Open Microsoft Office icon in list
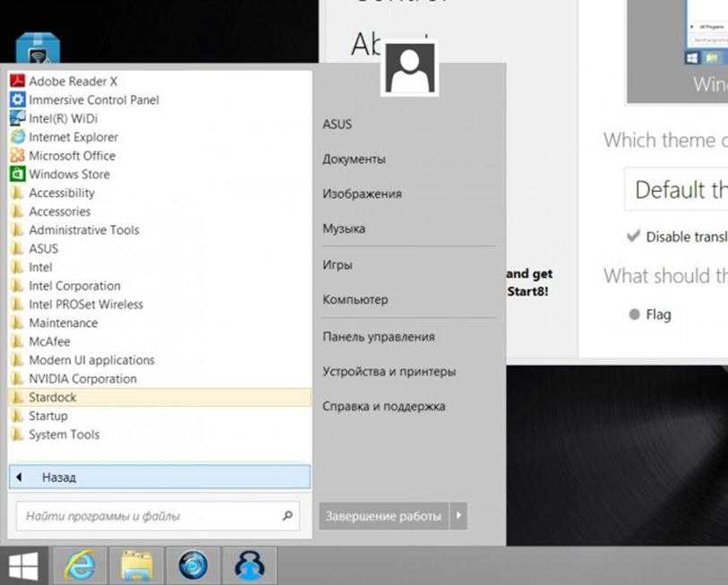 pyautogui.click(x=17, y=156)
